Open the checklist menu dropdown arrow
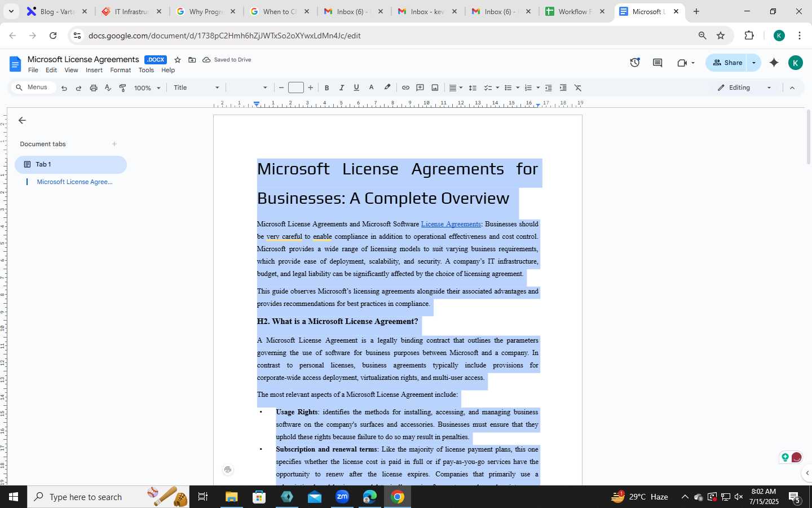 tap(497, 88)
